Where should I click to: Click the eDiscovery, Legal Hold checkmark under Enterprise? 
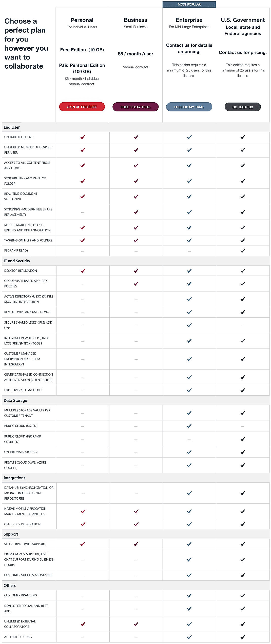coord(189,390)
